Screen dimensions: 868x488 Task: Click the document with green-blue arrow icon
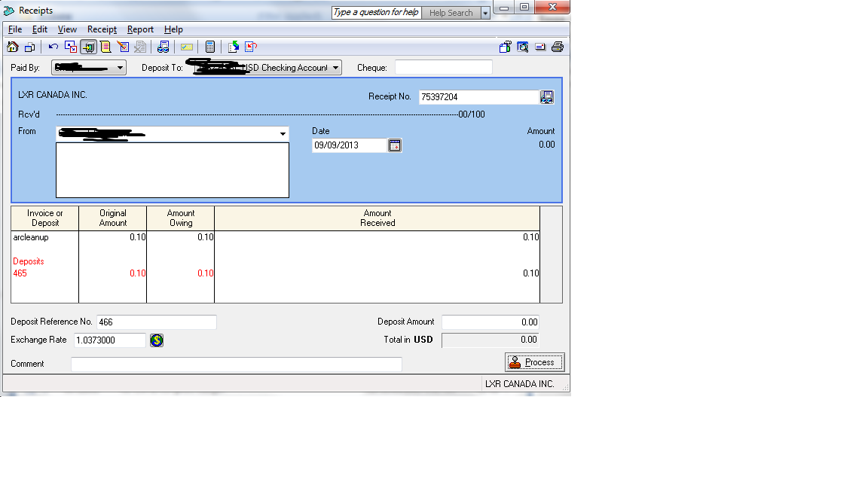pyautogui.click(x=233, y=47)
